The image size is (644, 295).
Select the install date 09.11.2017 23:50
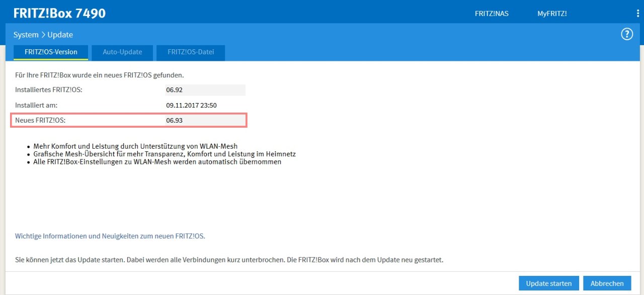(191, 106)
